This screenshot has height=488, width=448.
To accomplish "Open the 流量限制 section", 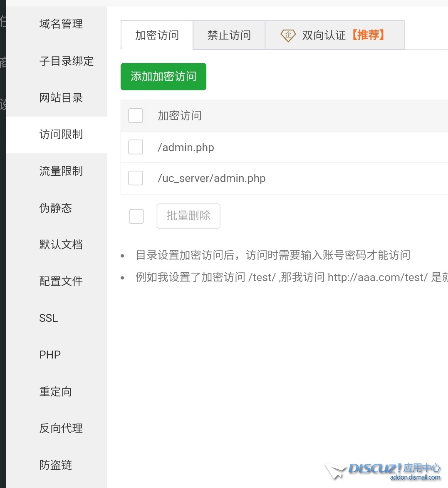I will click(61, 171).
